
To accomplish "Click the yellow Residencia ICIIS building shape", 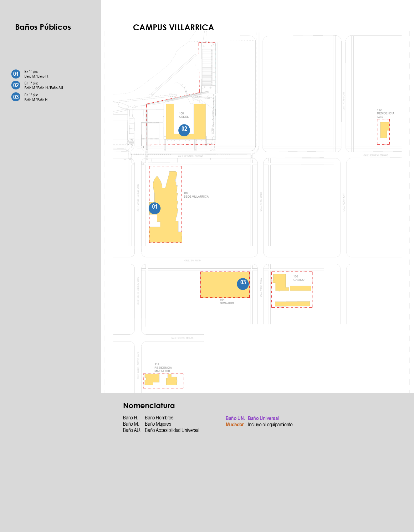I will (x=384, y=130).
